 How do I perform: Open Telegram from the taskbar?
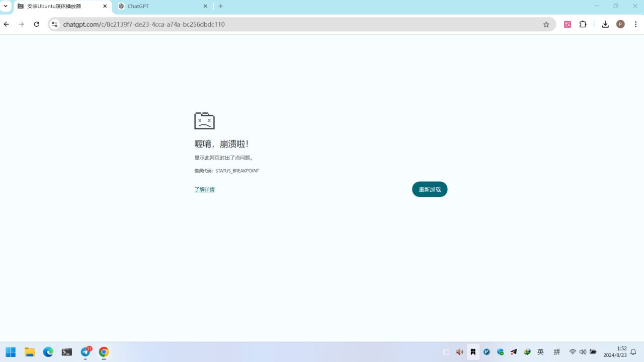click(86, 352)
